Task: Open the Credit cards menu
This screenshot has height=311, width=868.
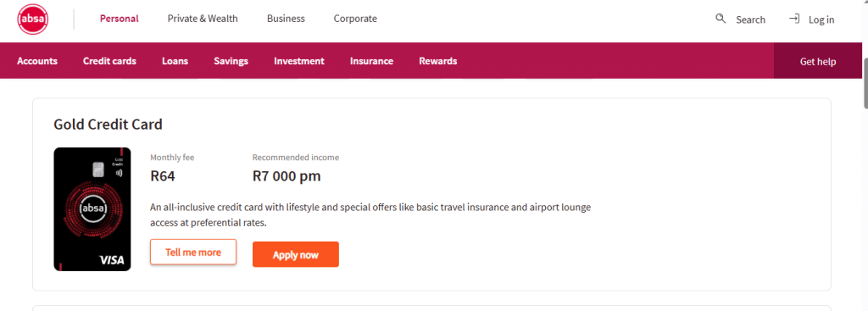Action: click(x=109, y=61)
